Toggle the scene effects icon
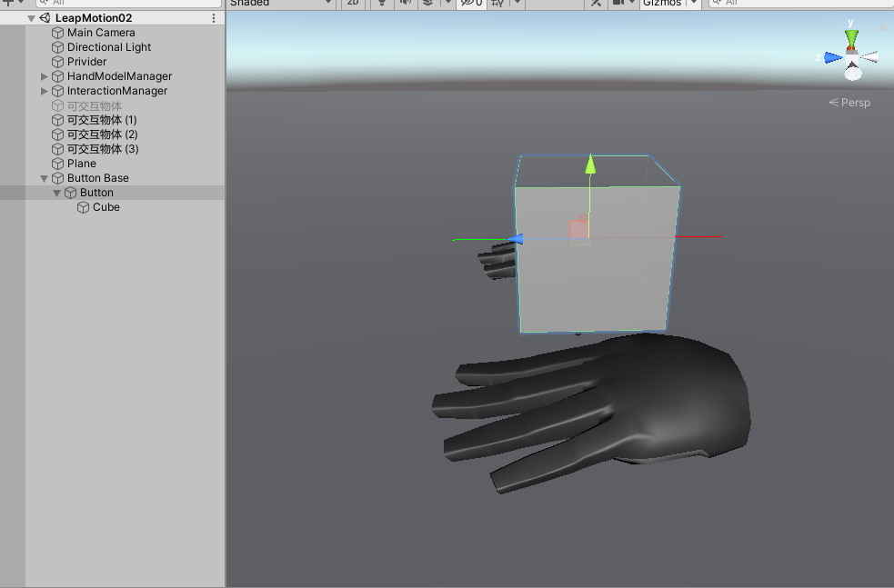This screenshot has height=588, width=894. point(427,4)
